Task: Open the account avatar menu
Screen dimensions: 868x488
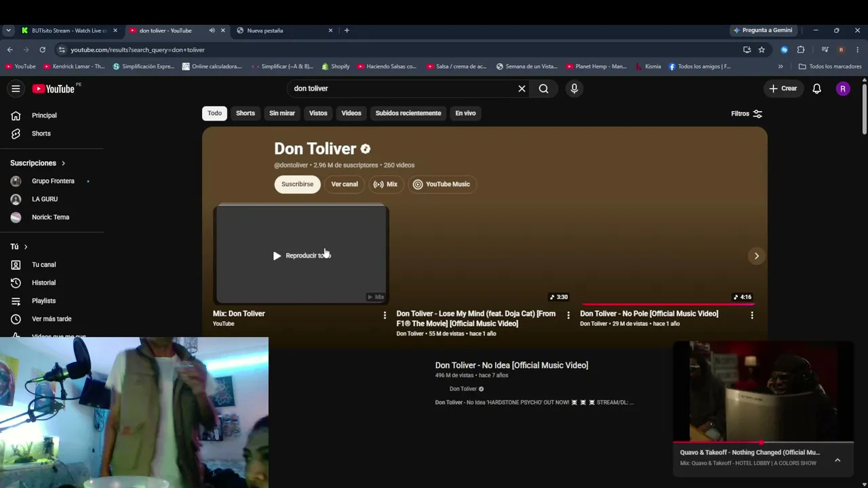Action: click(843, 89)
